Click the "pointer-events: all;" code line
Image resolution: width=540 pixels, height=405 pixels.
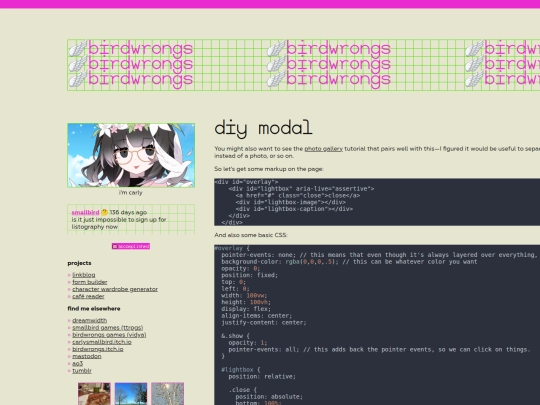(x=379, y=350)
